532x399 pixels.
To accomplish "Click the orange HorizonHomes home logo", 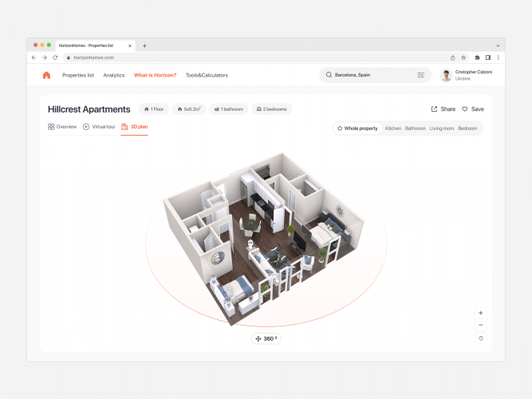I will click(x=46, y=75).
